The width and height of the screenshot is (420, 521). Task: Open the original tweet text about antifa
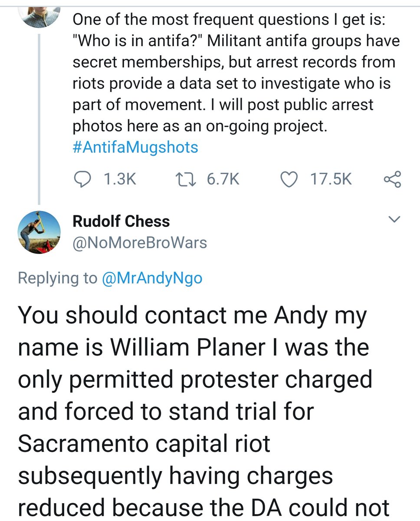pos(234,83)
